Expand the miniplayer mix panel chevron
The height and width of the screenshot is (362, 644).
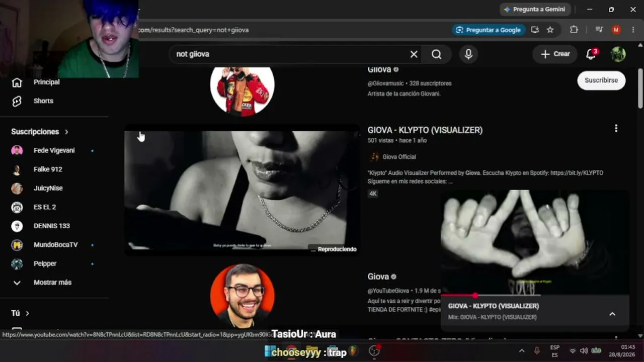[612, 314]
